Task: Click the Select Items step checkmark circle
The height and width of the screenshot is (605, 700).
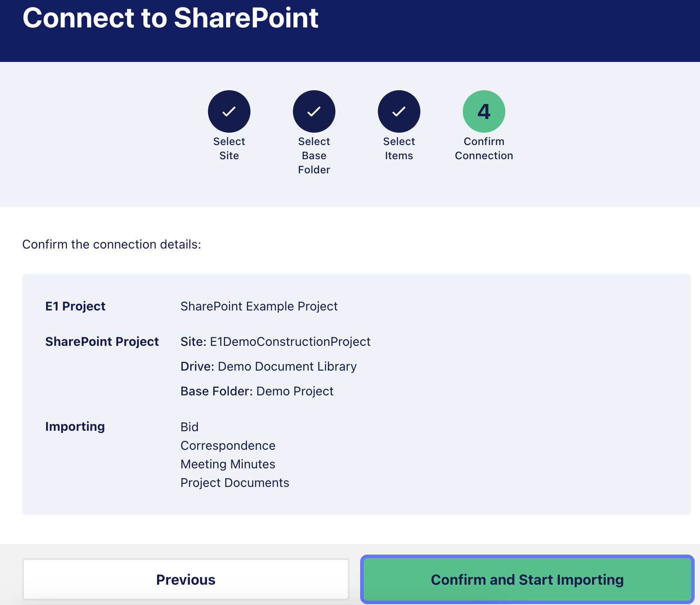Action: point(399,111)
